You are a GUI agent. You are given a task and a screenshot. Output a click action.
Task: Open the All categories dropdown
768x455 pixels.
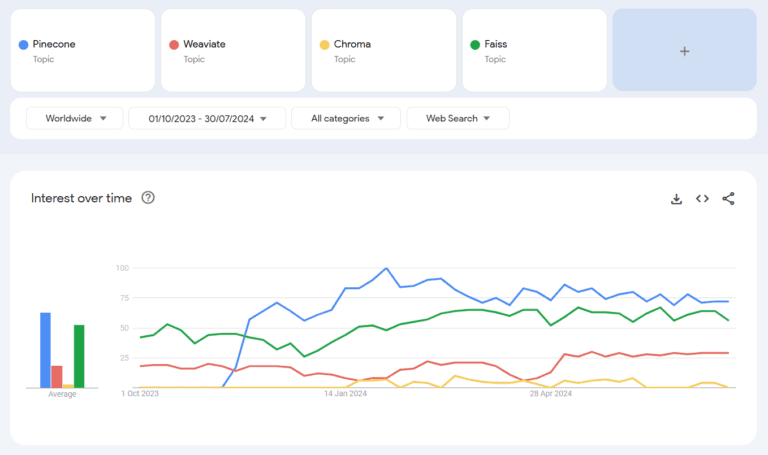point(346,119)
